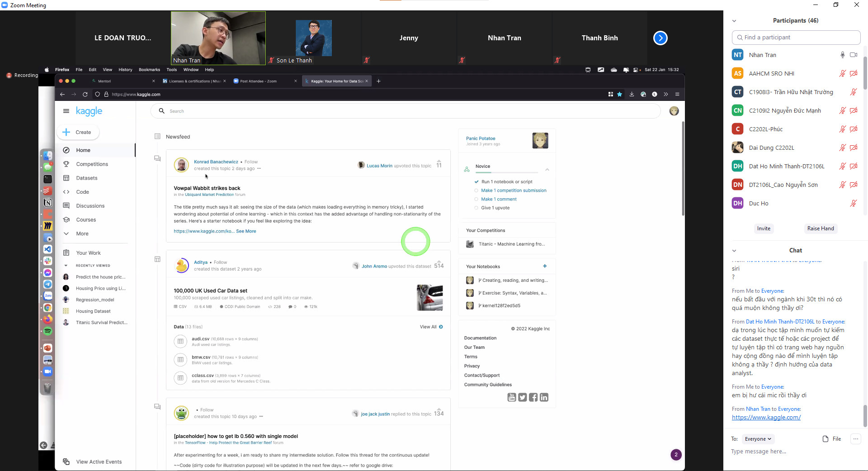Click the Find a participant search field
868x471 pixels.
pos(796,38)
